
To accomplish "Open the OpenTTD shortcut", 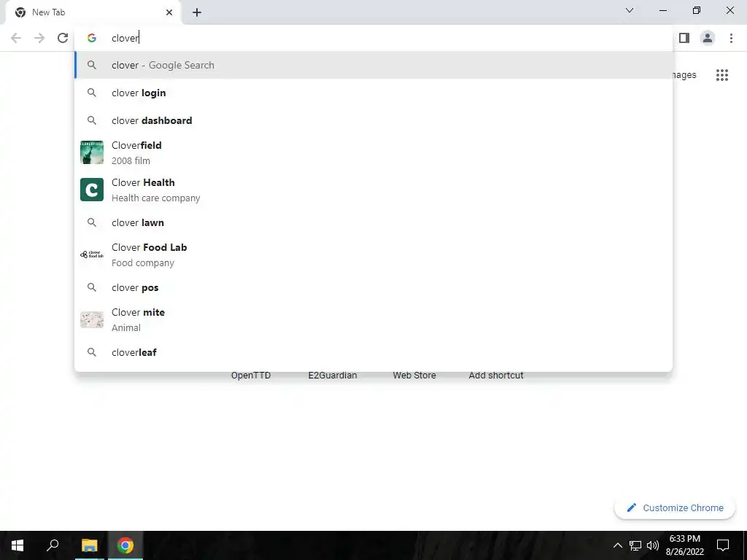I will (251, 376).
